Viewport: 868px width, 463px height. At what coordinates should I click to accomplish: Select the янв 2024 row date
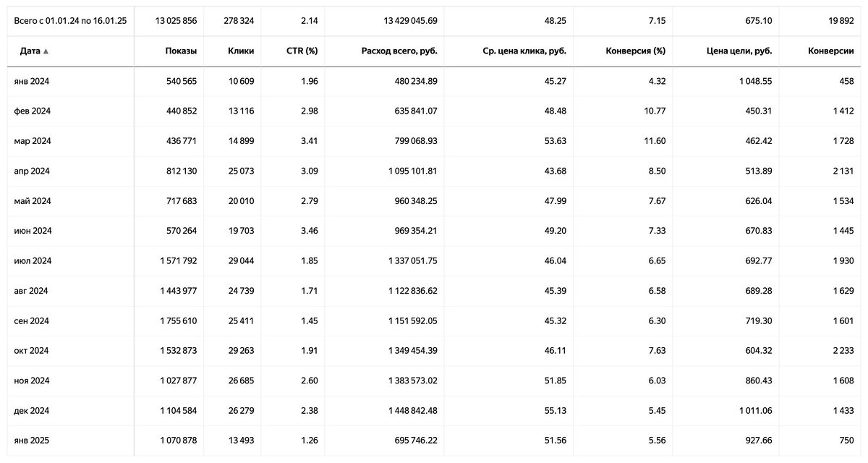(31, 81)
